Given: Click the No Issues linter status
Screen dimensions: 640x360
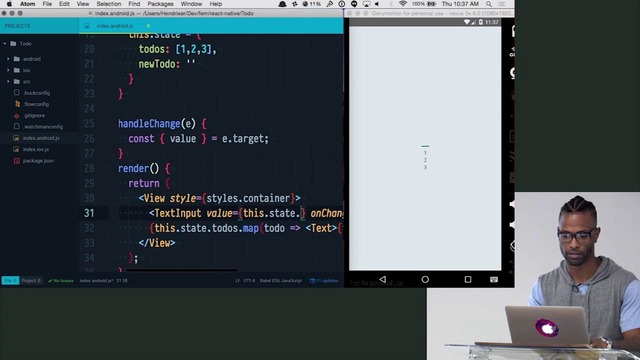Looking at the screenshot, I should [61, 281].
